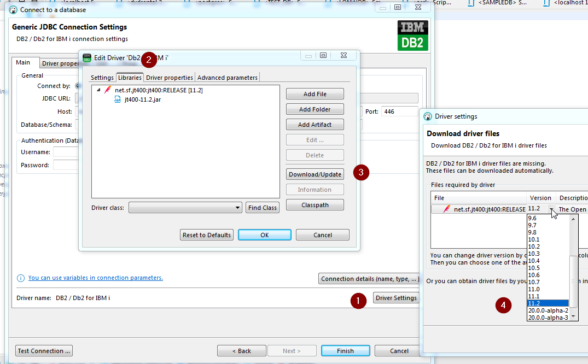Open Driver properties tab in Edit Driver
The height and width of the screenshot is (364, 588).
(170, 78)
